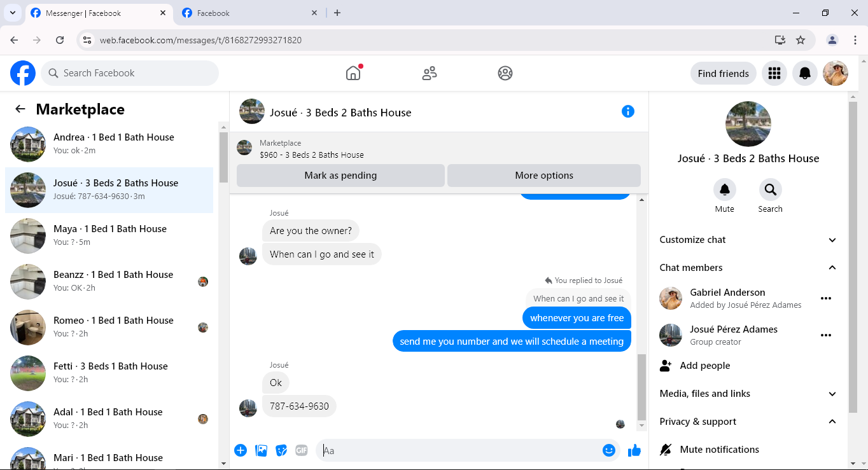Viewport: 868px width, 470px height.
Task: Click the message thread scrollbar thumb
Action: click(x=642, y=387)
